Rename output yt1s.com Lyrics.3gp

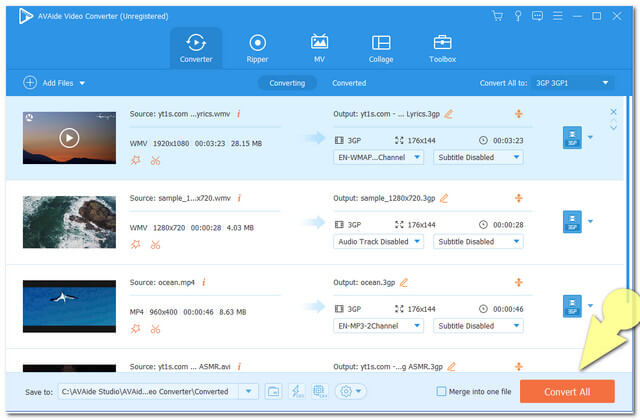click(x=449, y=114)
